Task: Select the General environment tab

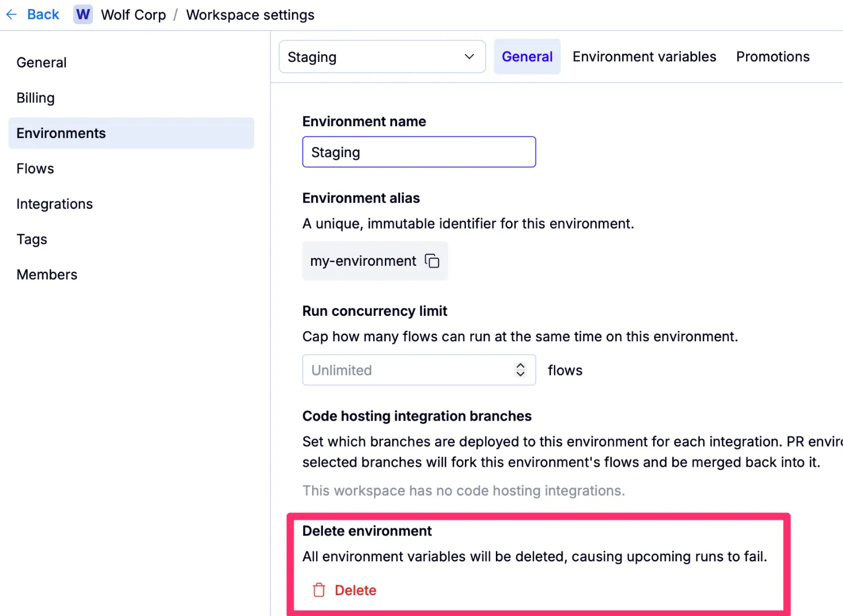Action: pos(527,57)
